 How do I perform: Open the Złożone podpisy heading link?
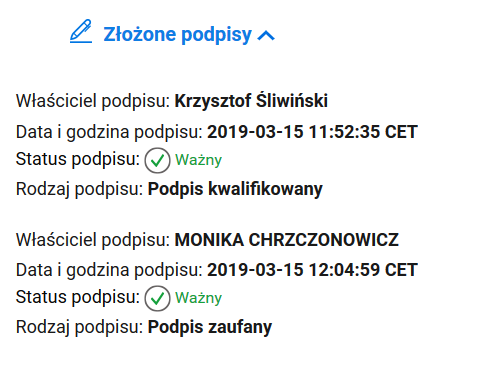(x=177, y=35)
